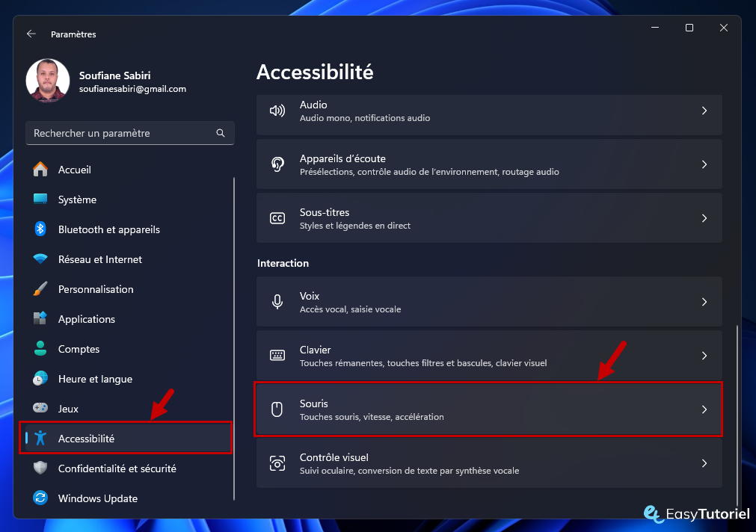This screenshot has height=532, width=756.
Task: Expand the Voix row chevron
Action: 704,302
